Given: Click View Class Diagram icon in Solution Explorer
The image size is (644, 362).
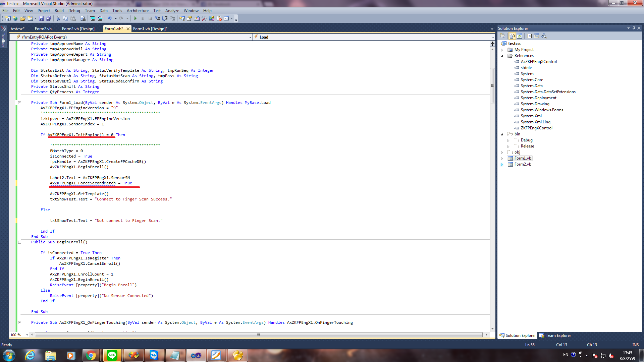Looking at the screenshot, I should point(544,36).
